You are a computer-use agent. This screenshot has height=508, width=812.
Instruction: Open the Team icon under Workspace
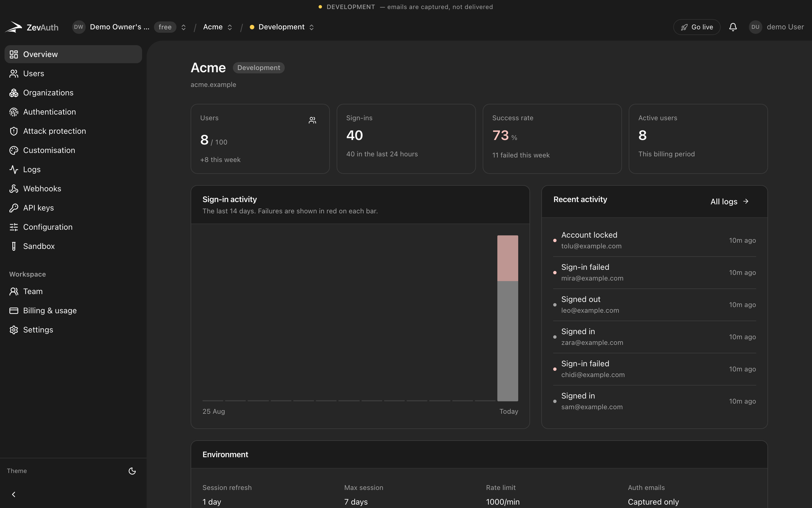click(x=14, y=291)
